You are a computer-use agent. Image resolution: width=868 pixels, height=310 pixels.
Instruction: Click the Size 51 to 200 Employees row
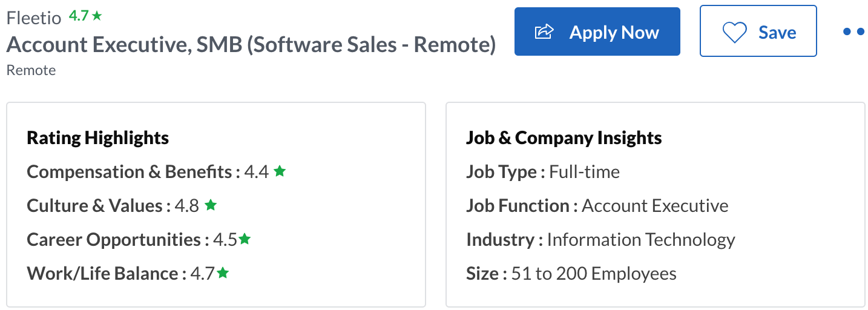click(x=571, y=274)
